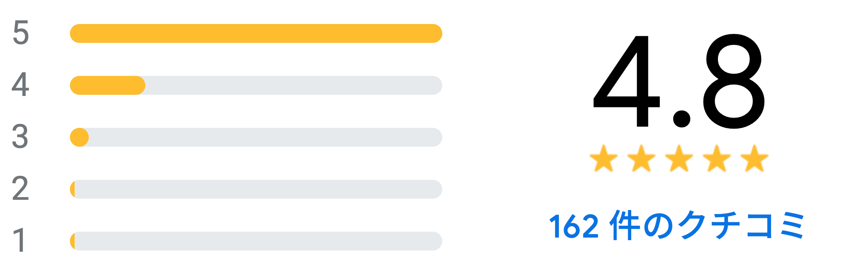This screenshot has width=868, height=271.
Task: Click the number 3 rating label
Action: tap(20, 136)
